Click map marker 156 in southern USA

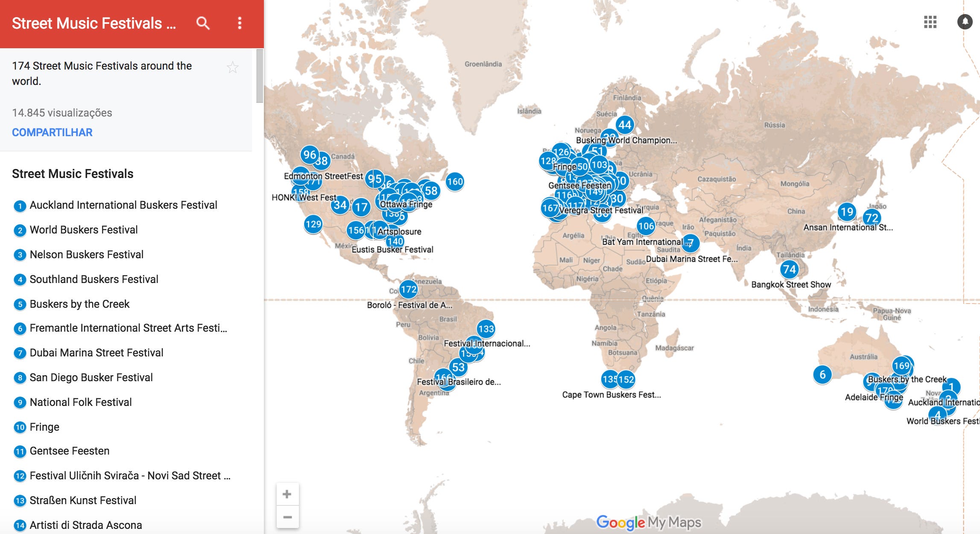click(356, 231)
